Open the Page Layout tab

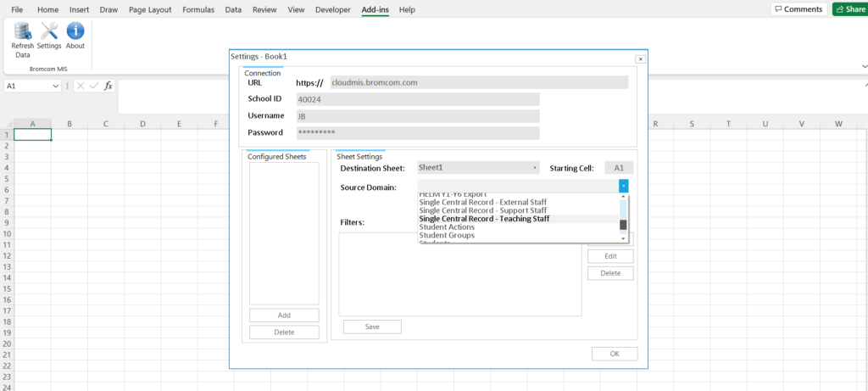click(150, 9)
